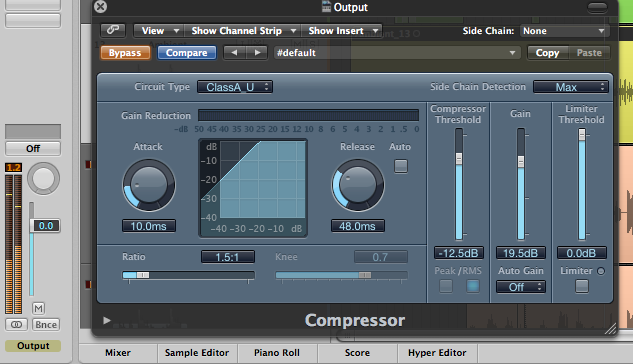
Task: Mute the Output channel with M button
Action: pyautogui.click(x=38, y=309)
